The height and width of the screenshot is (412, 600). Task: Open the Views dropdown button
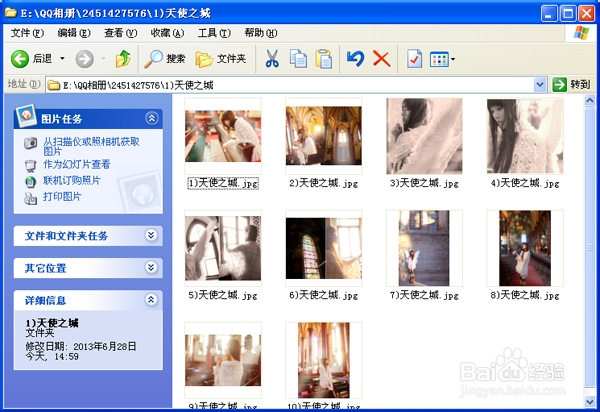(x=442, y=59)
